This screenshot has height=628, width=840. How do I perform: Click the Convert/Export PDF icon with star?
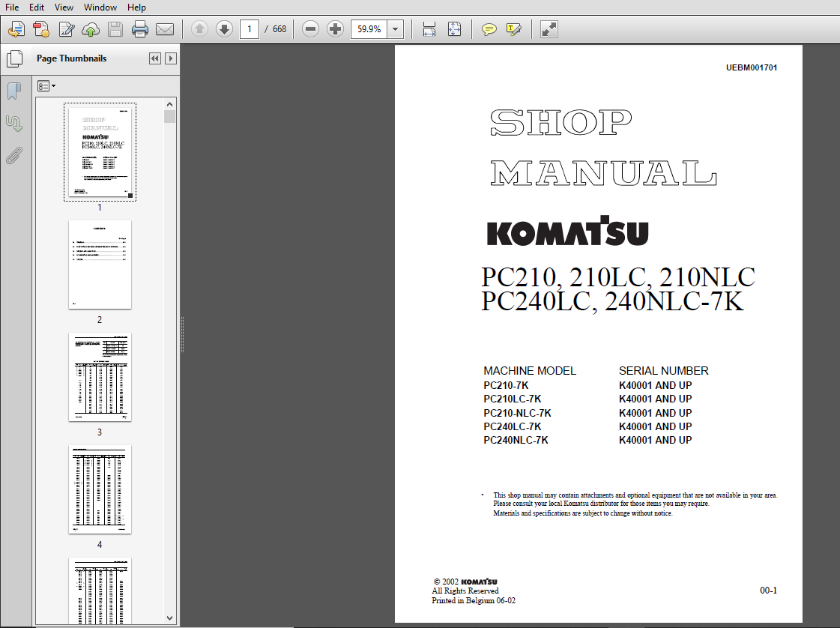pos(41,29)
